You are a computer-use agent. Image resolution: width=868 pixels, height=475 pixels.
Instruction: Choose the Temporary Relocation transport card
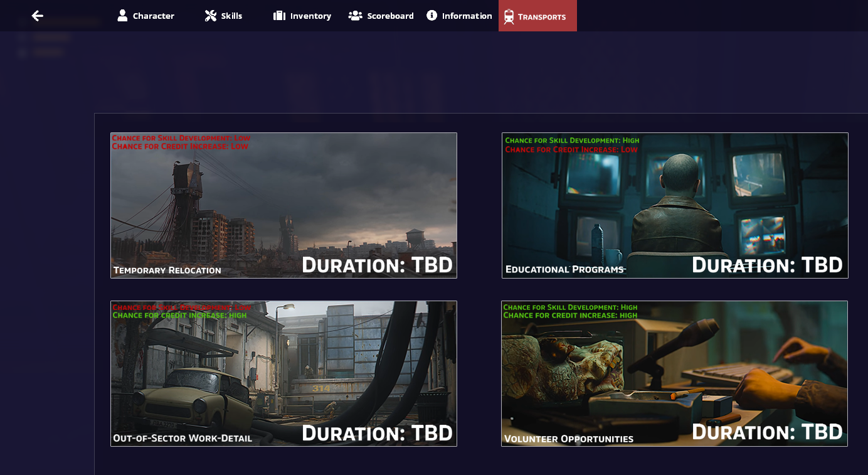283,205
